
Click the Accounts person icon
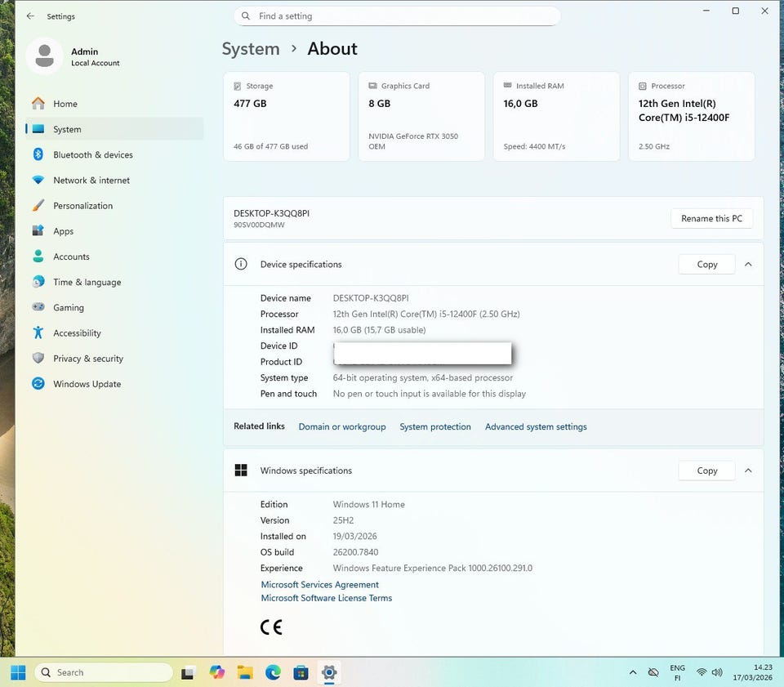38,256
